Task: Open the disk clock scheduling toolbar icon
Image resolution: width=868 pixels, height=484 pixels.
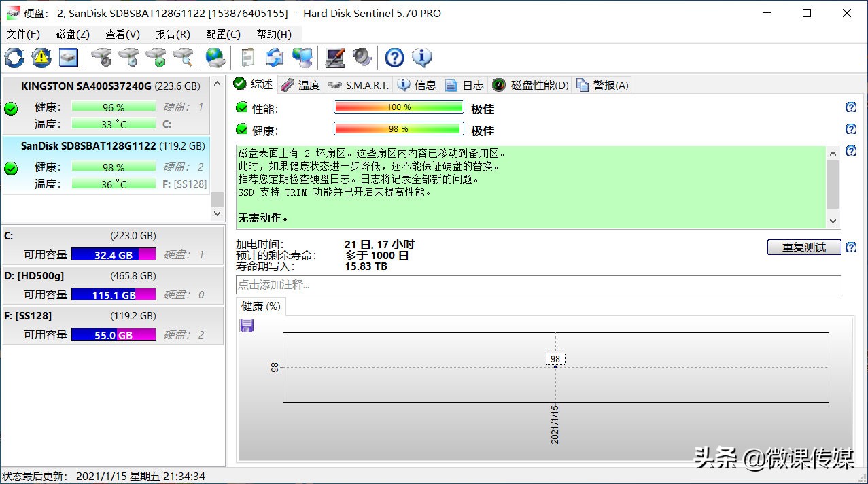Action: coord(128,58)
